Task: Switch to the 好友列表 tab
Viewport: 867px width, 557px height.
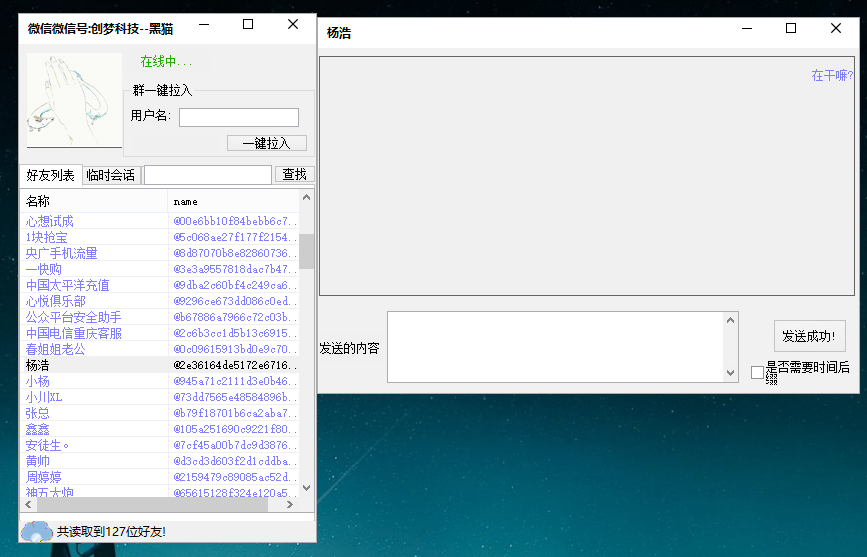Action: click(x=50, y=175)
